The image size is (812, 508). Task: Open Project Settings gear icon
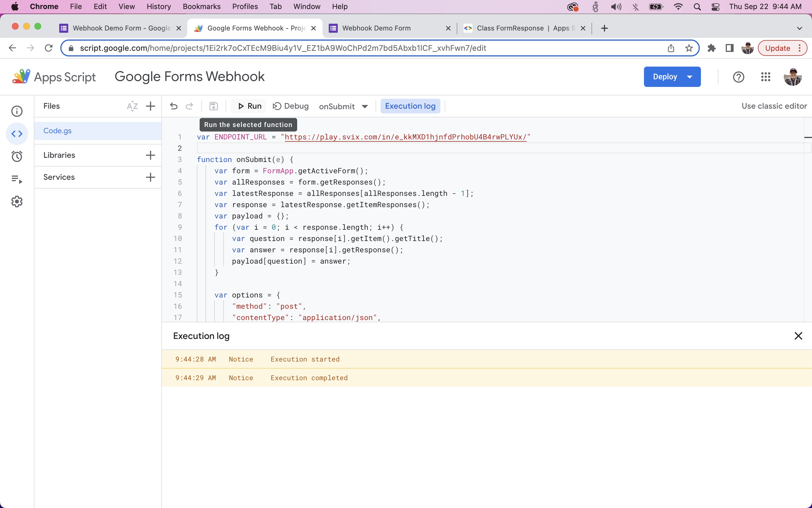coord(17,202)
